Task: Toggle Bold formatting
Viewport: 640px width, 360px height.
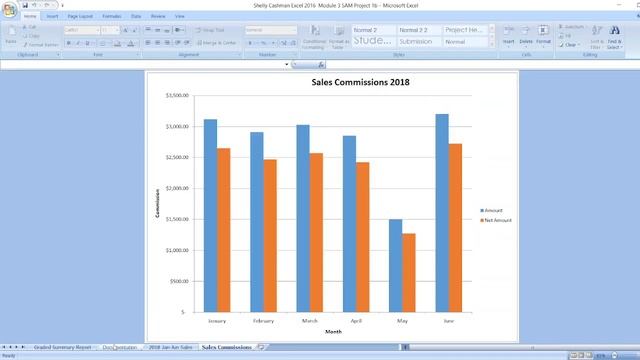Action: coord(69,43)
